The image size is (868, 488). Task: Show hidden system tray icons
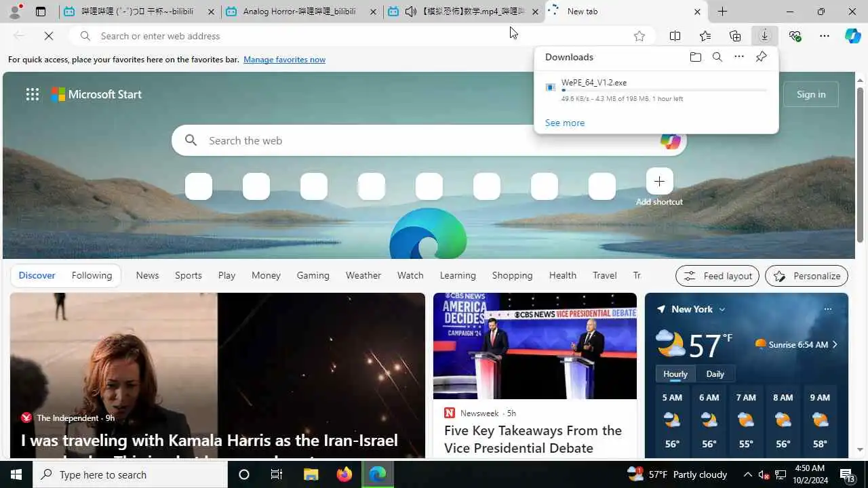(x=747, y=474)
